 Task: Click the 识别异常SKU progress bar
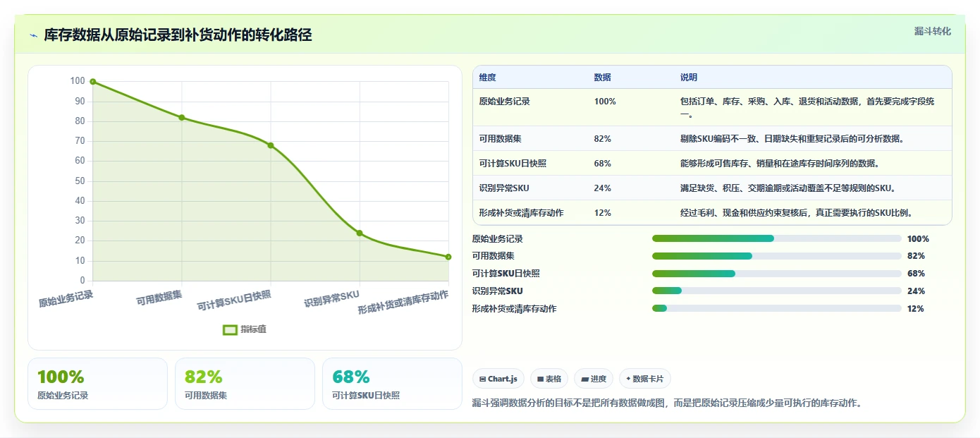tap(777, 291)
